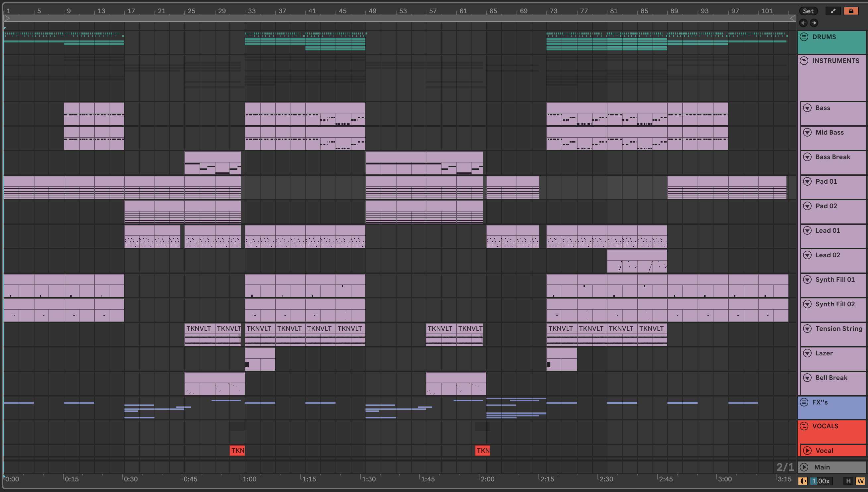Toggle the orange waveform display button
Image resolution: width=868 pixels, height=492 pixels.
(x=803, y=481)
